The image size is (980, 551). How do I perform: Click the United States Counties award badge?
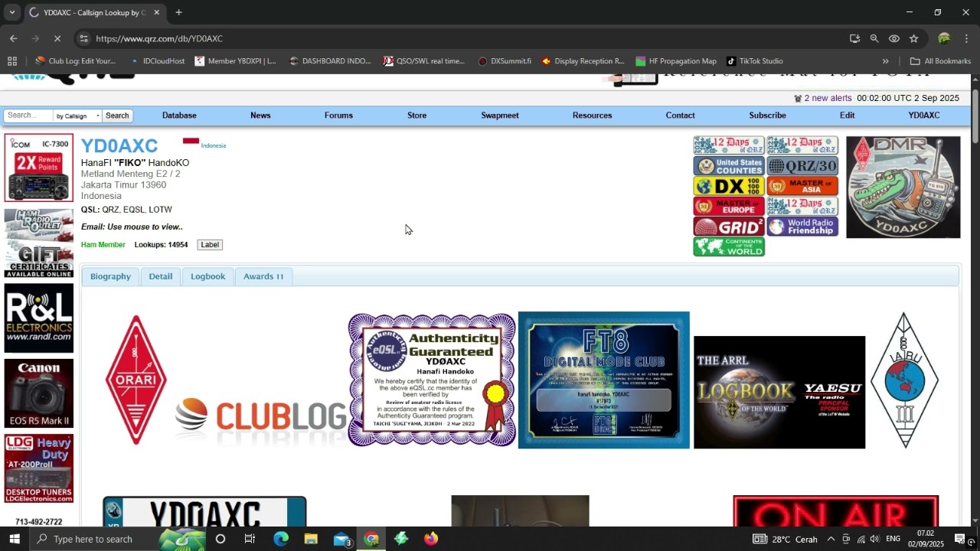tap(729, 166)
